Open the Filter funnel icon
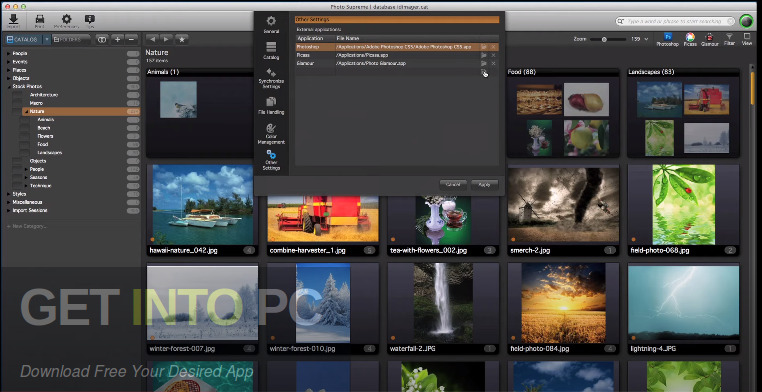762x392 pixels. point(729,39)
